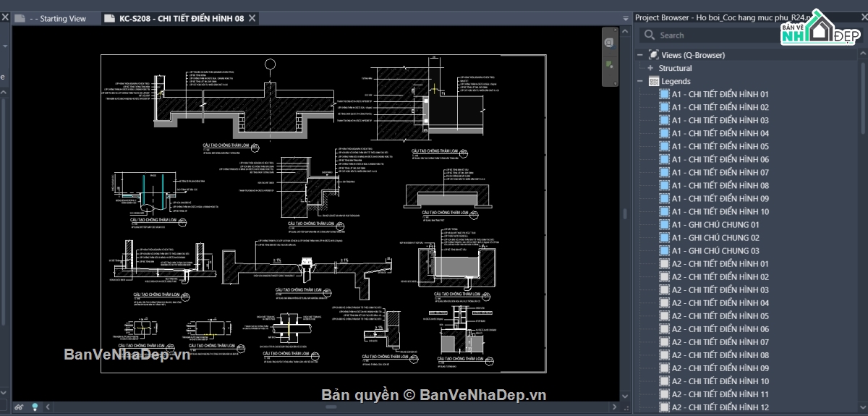Open the view tabs list dropdown arrow
868x416 pixels.
tap(626, 19)
